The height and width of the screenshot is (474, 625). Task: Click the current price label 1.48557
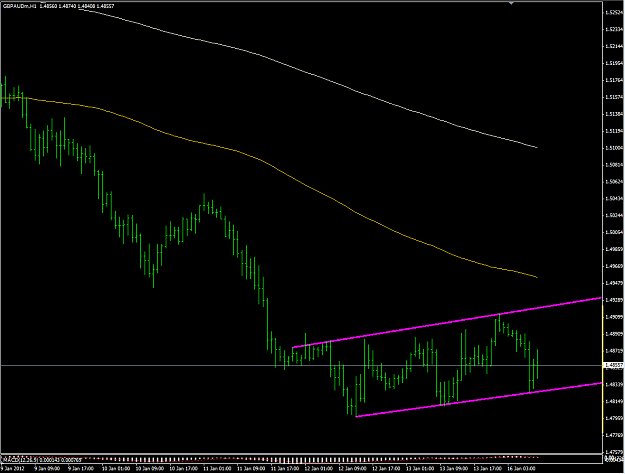point(613,365)
